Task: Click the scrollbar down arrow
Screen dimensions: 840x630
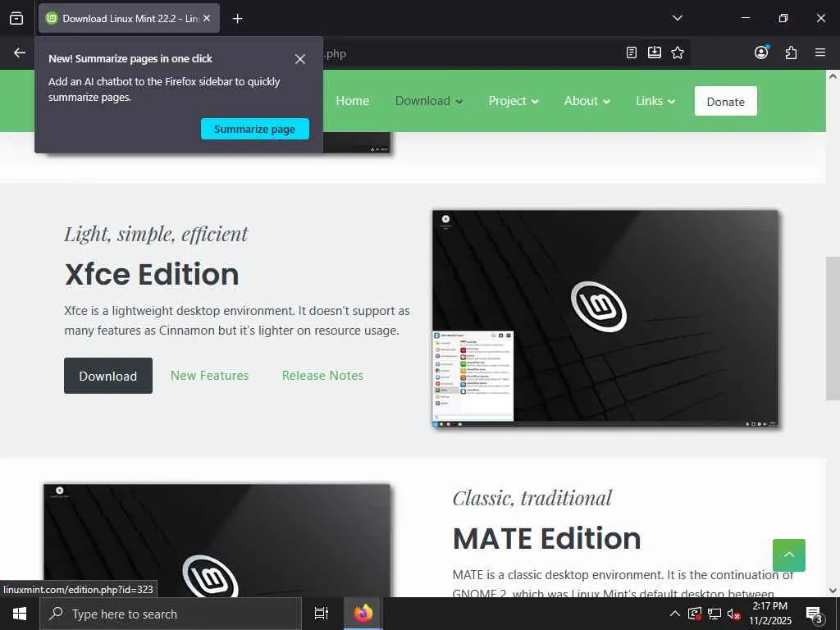Action: pyautogui.click(x=833, y=591)
